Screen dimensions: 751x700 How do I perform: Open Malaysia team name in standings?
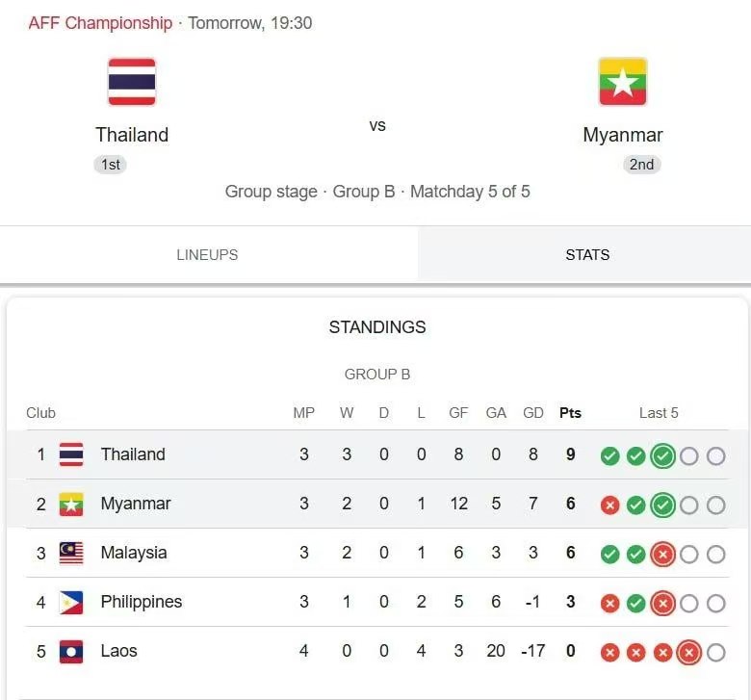[x=134, y=553]
